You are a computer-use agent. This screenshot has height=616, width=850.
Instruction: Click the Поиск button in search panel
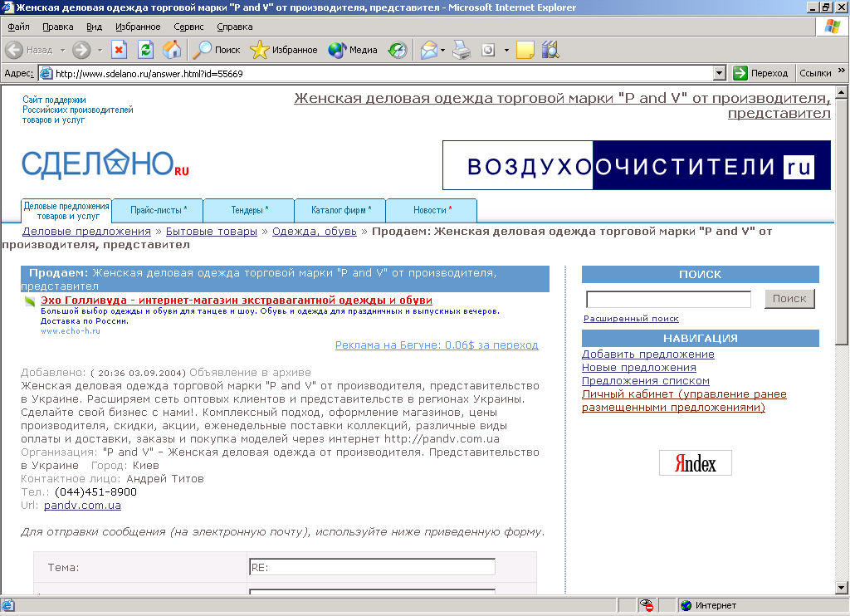789,299
